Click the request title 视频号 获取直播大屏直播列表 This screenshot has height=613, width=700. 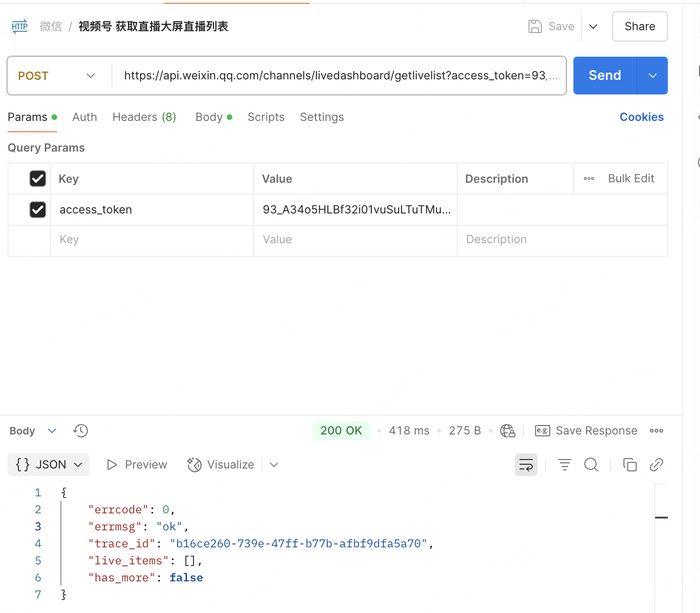click(154, 26)
